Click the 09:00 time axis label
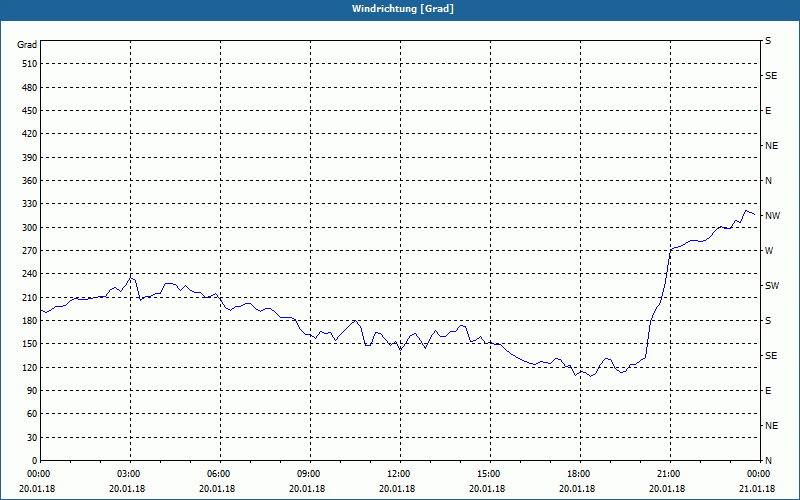Image resolution: width=800 pixels, height=500 pixels. coord(308,474)
